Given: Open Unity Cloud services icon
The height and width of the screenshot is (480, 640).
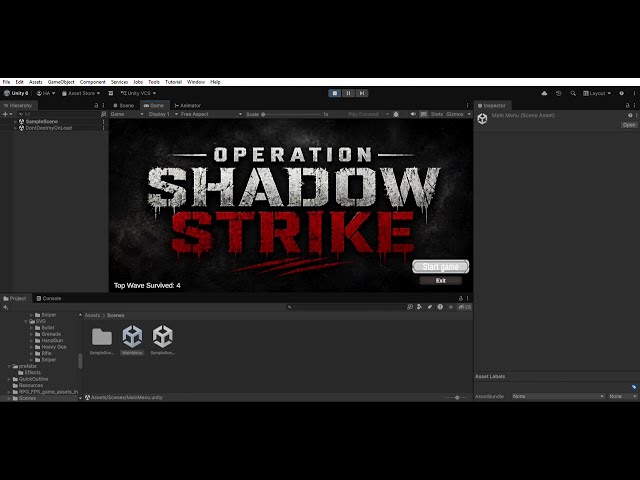Looking at the screenshot, I should [x=544, y=93].
